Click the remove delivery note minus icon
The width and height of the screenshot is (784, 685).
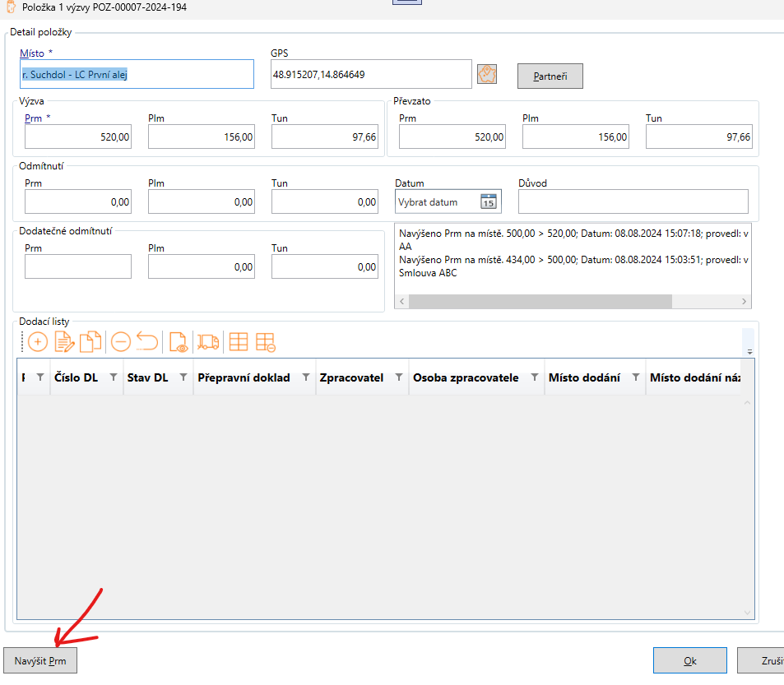click(121, 342)
